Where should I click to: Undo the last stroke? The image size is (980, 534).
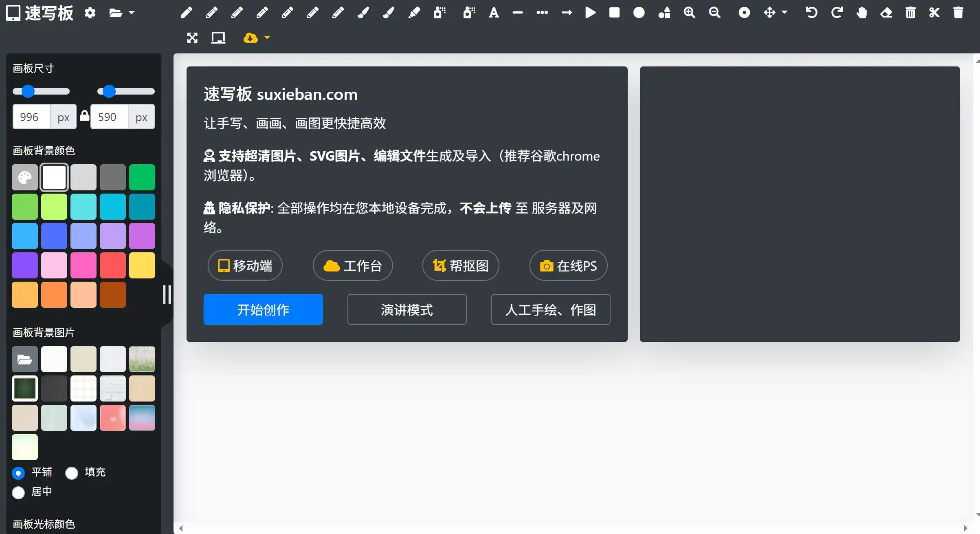(x=811, y=13)
